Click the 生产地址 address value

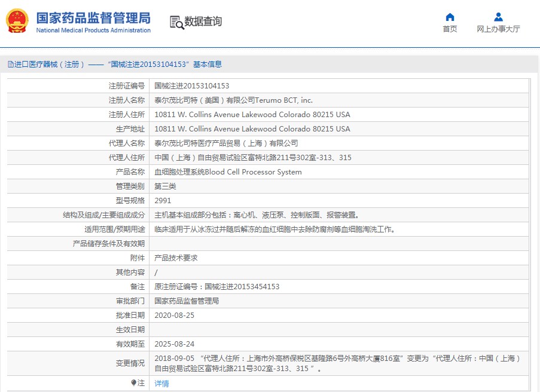click(252, 129)
